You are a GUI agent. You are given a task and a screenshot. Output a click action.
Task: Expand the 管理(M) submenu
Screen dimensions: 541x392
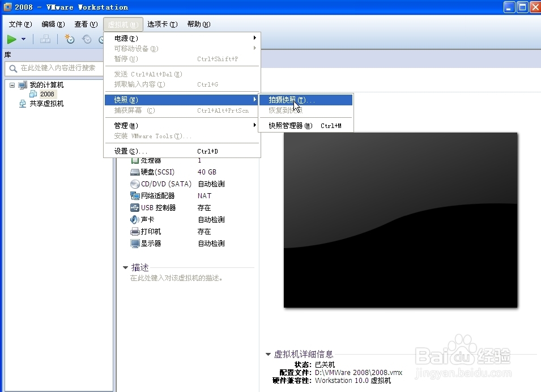click(182, 126)
